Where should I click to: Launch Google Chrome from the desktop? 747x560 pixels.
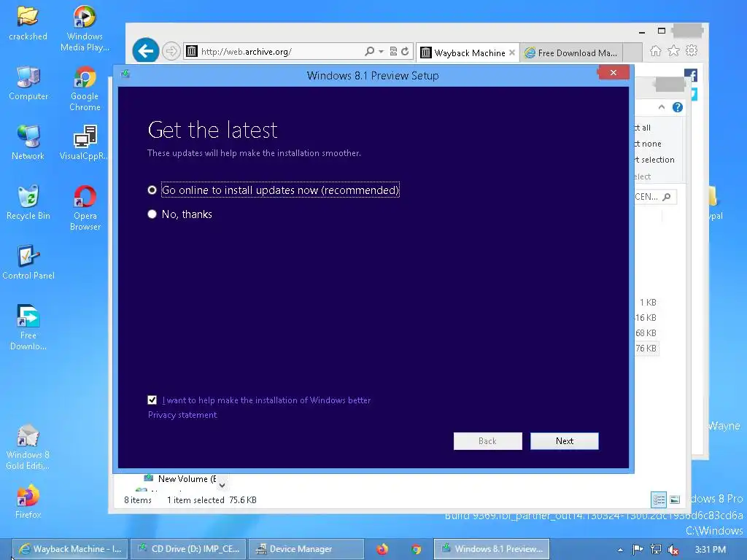click(85, 88)
